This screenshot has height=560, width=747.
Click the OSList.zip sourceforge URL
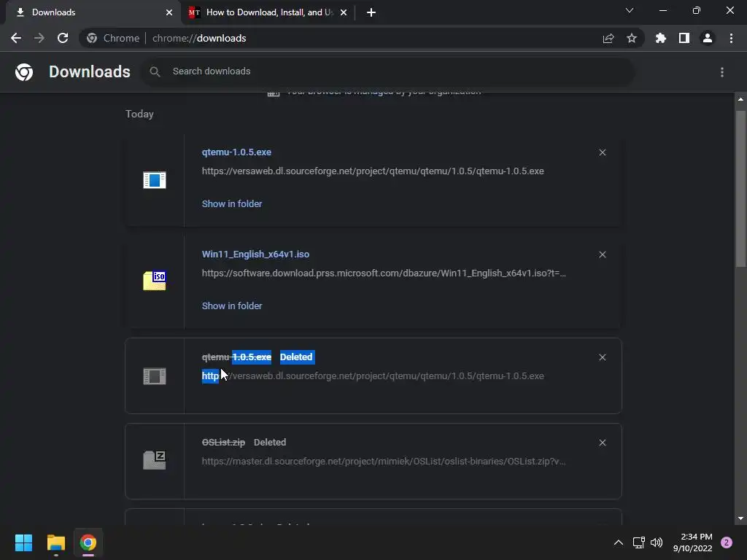point(384,462)
